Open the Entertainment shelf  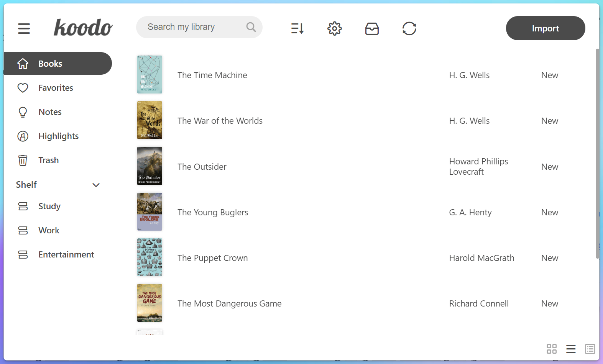(66, 254)
